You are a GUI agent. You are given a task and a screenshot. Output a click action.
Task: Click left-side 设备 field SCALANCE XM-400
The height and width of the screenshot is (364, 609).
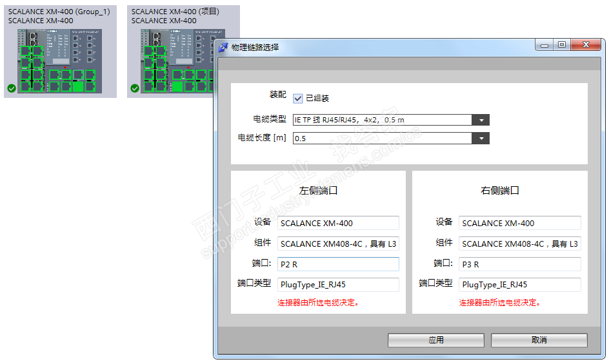click(338, 223)
